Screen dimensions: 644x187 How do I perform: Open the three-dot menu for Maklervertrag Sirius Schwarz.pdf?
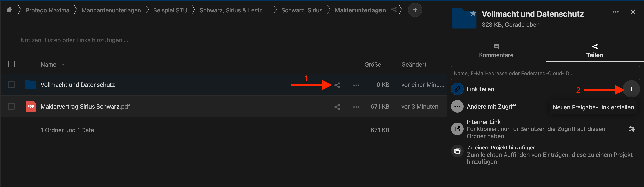[356, 107]
